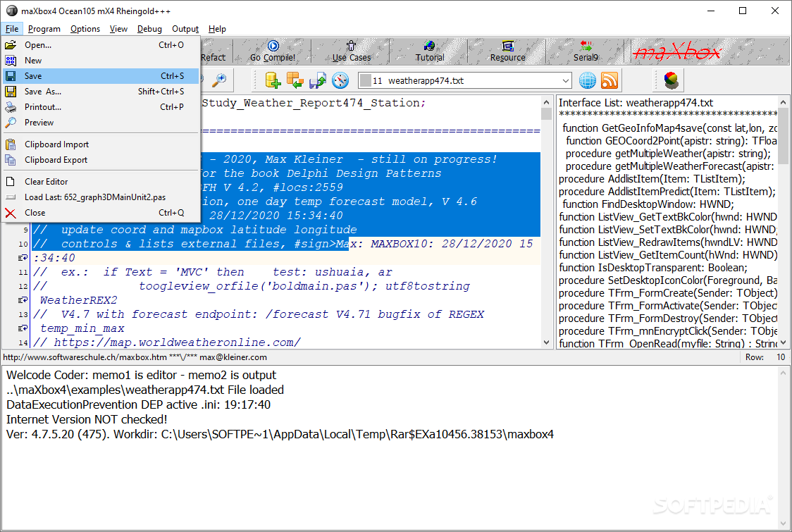Click the code editor scroll up arrow

click(546, 102)
